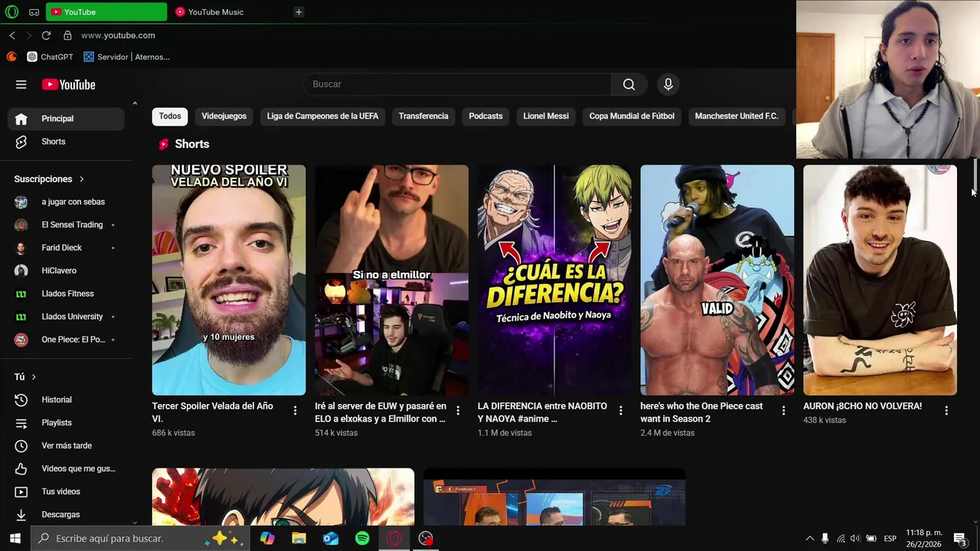
Task: Show hidden tray icons chevron
Action: pyautogui.click(x=809, y=538)
